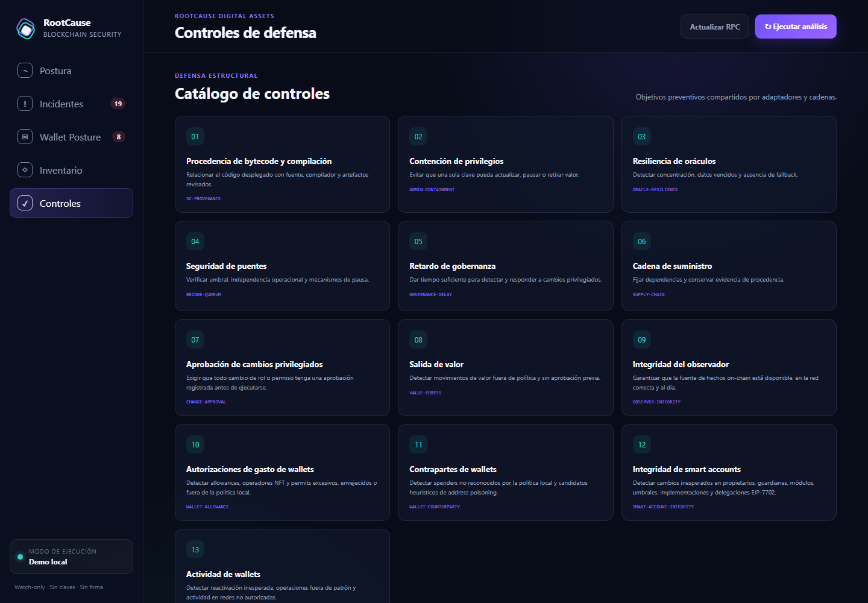Click number badge 12 on Integridad de smart accounts
Screen dimensions: 868x603
click(x=642, y=445)
